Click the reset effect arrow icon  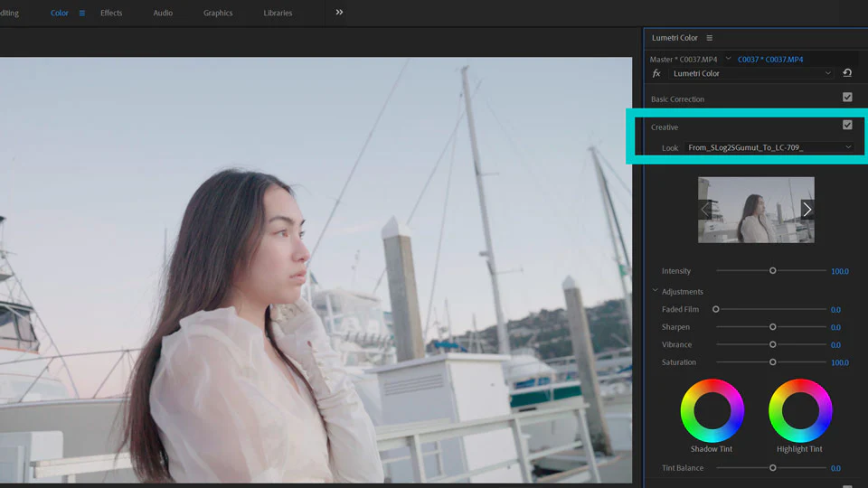pos(847,73)
